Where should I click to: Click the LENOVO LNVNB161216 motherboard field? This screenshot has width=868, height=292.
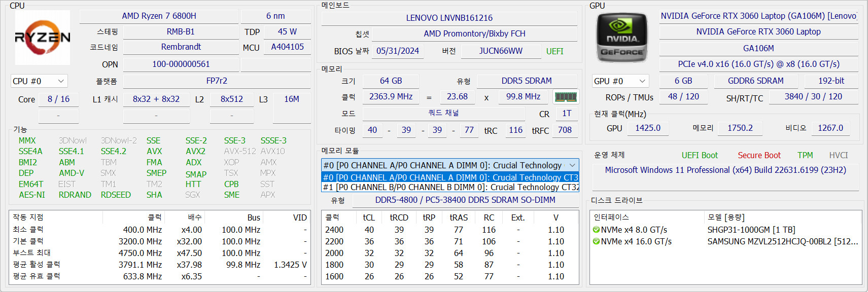tap(449, 18)
